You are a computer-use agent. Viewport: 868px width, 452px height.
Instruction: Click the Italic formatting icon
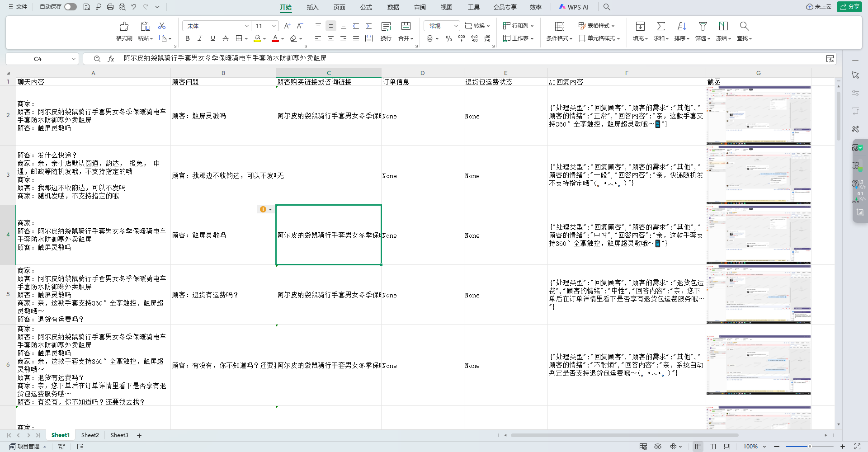(200, 38)
